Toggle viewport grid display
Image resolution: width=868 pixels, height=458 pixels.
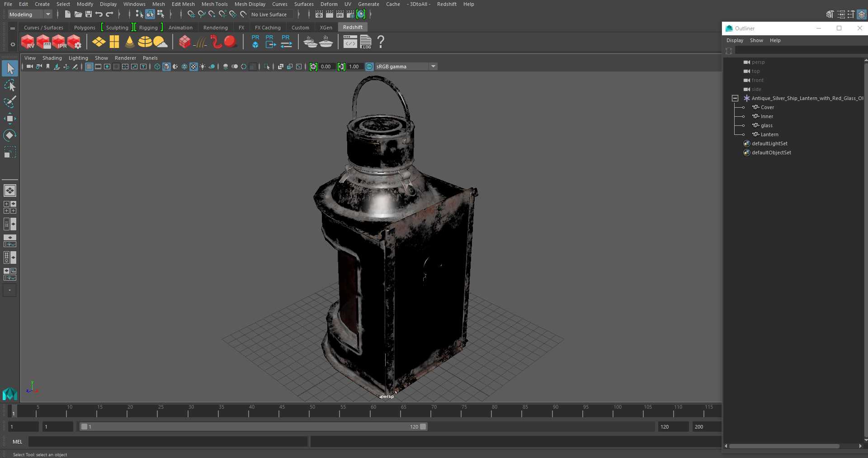89,67
